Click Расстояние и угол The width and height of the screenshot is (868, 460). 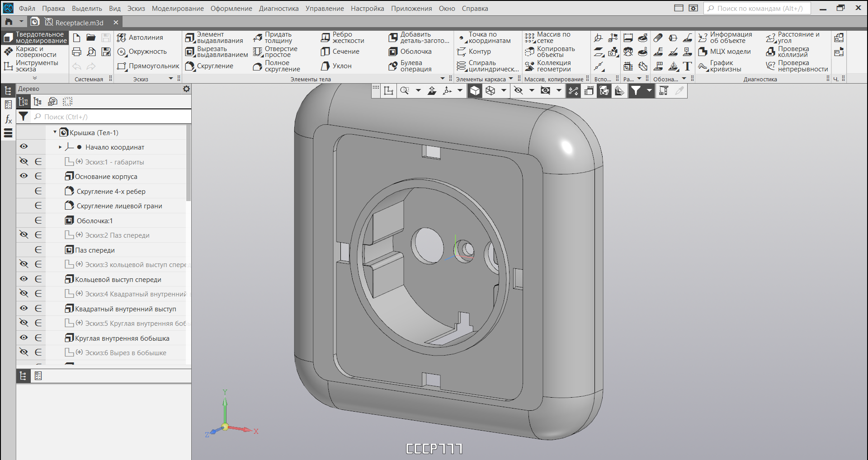tap(793, 38)
